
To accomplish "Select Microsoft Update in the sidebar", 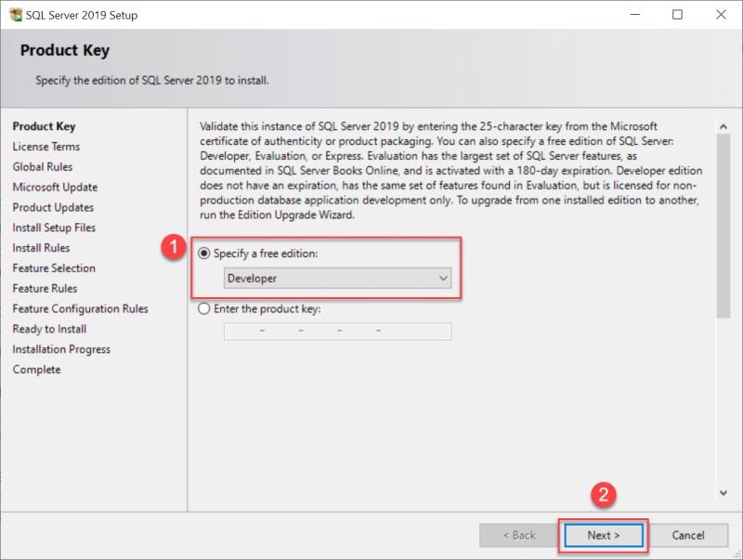I will 56,188.
